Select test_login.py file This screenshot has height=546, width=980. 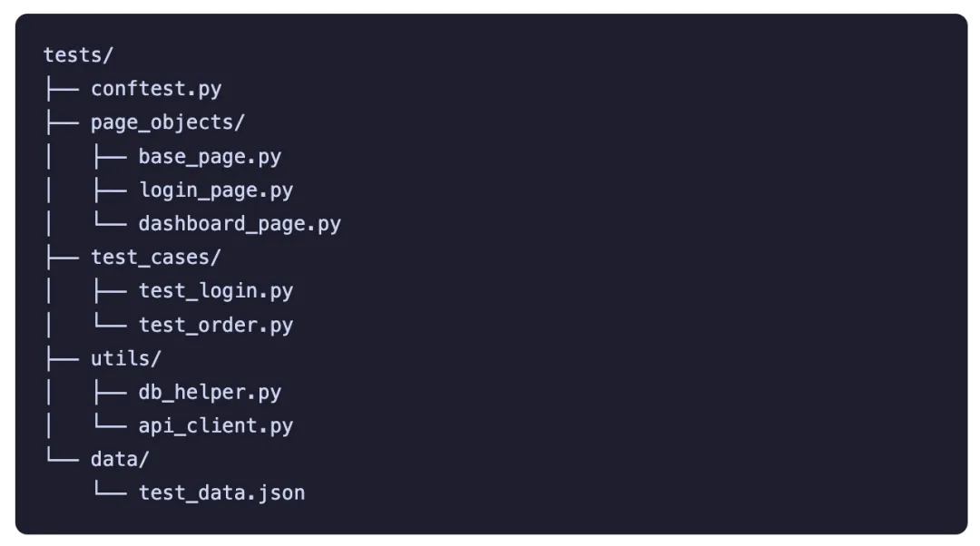216,291
